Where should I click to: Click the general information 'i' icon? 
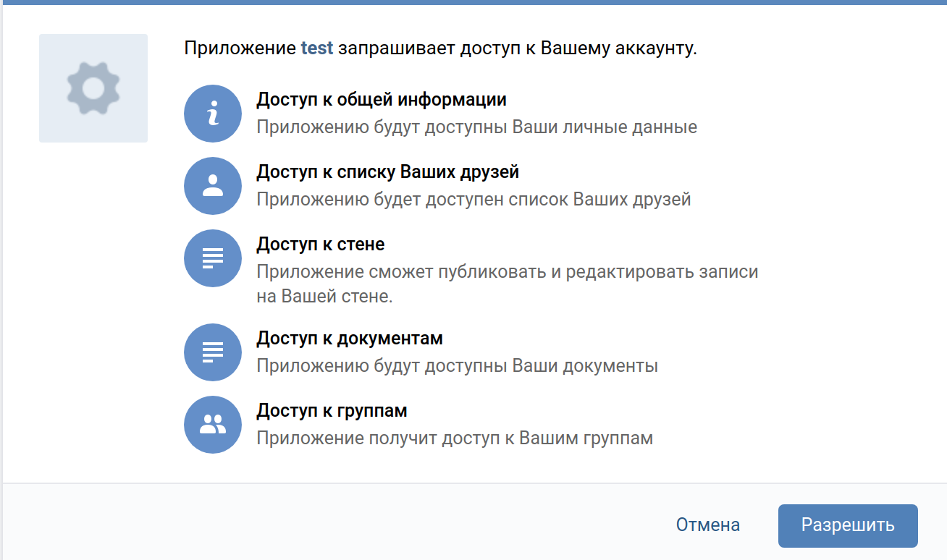click(x=212, y=114)
